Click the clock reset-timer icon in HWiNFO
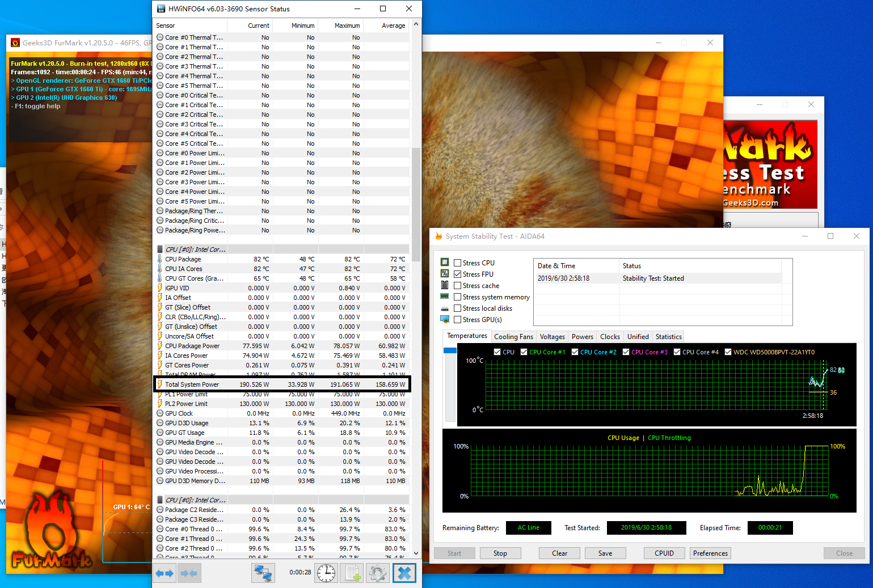Screen dimensions: 873x588 (326, 573)
